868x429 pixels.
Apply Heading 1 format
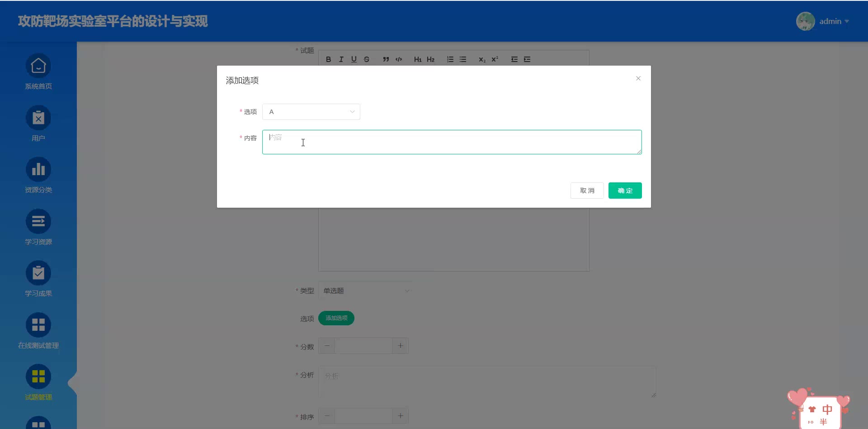(418, 59)
